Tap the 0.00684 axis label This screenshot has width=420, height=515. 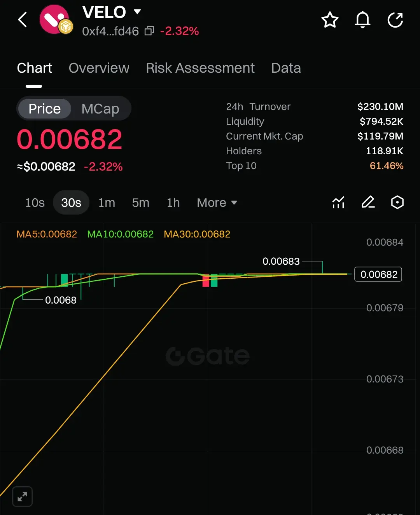[385, 242]
